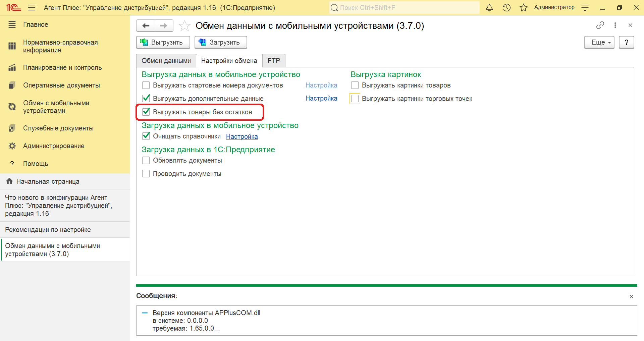Toggle Очищать справочники checkbox
644x341 pixels.
point(146,136)
